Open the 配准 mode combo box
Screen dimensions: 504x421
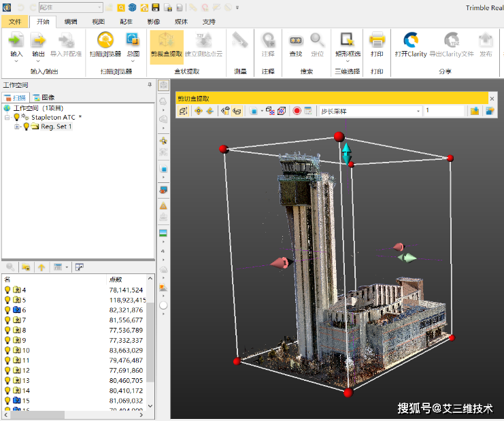click(70, 7)
